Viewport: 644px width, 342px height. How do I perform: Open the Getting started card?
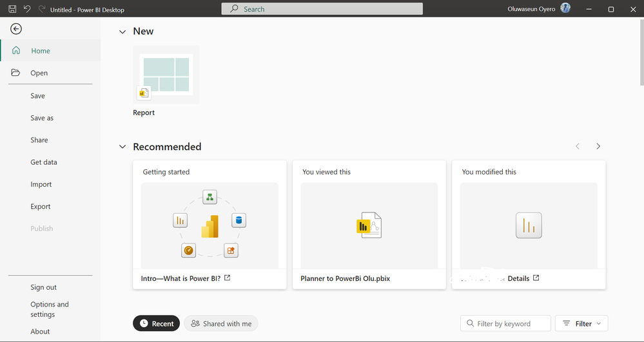tap(210, 225)
